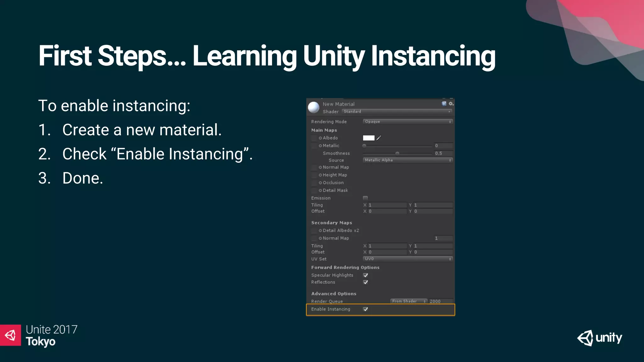Click the Smoothness value field showing 0.5
Viewport: 644px width, 362px height.
(444, 153)
